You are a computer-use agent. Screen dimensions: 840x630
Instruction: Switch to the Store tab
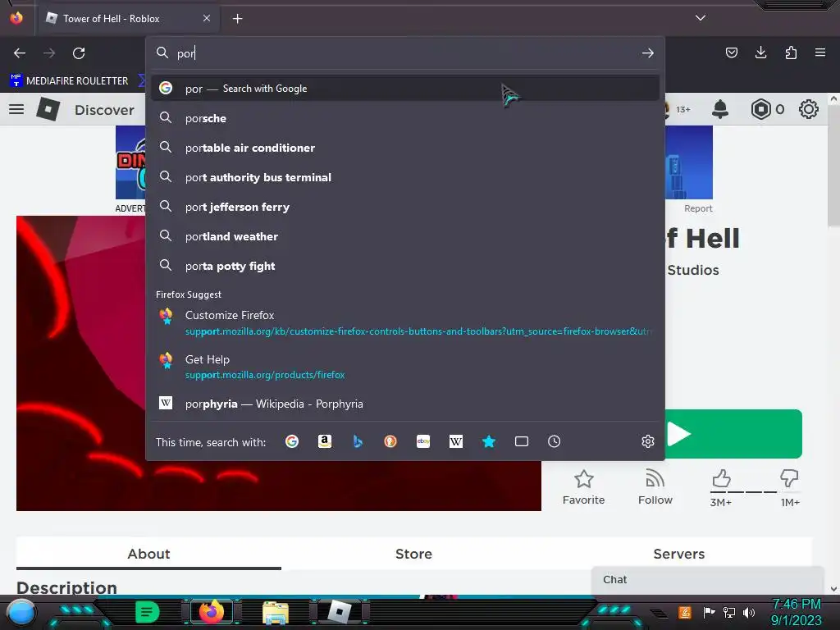click(x=413, y=554)
